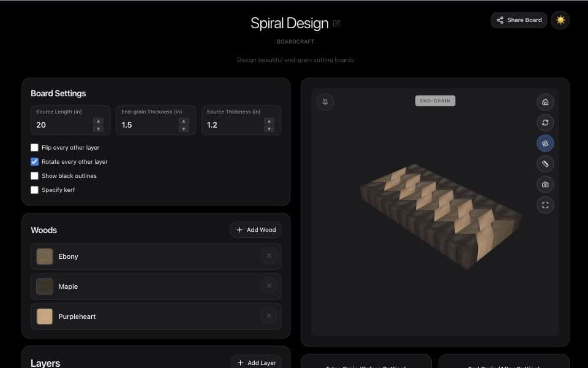588x368 pixels.
Task: Uncheck Rotate every other layer
Action: point(34,161)
